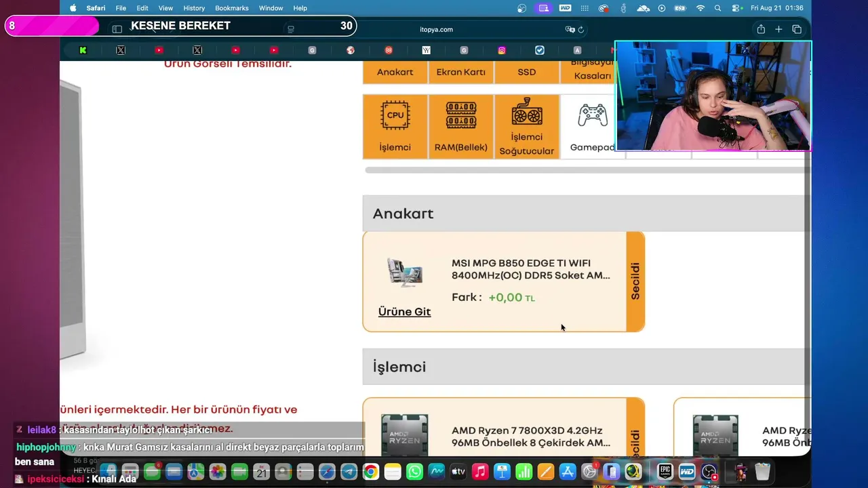Select the AMD Ryzen 7 7800X3D 4.2GHz title
Screen dimensions: 868x488
click(x=531, y=436)
